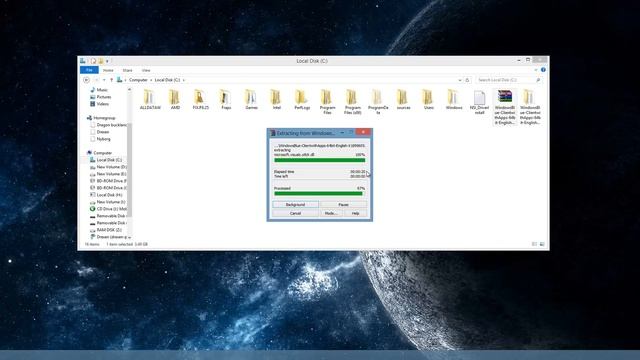Select the ProgramData folder

click(x=378, y=102)
